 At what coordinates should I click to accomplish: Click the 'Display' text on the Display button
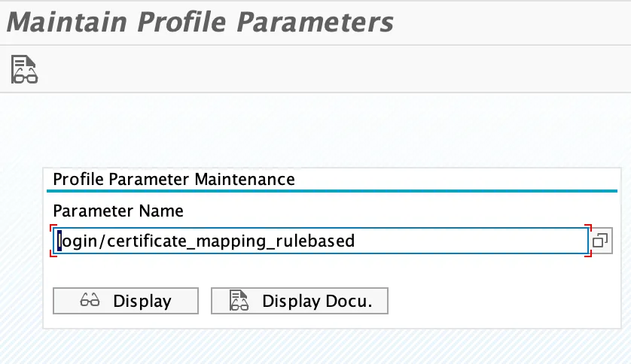pos(142,302)
